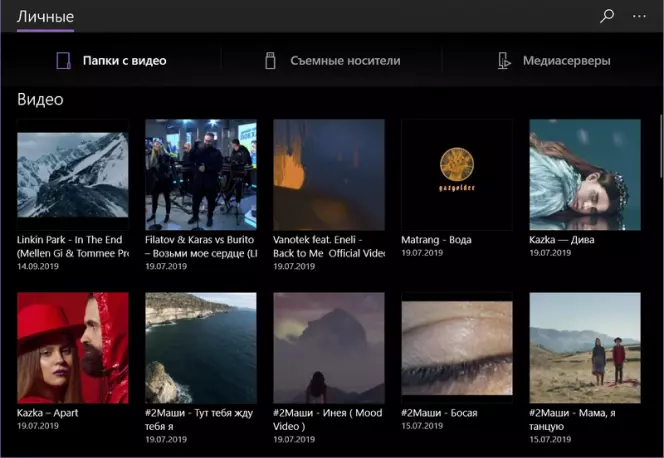Click the title #2Маши - Мама, я танцую
The image size is (664, 458).
click(x=573, y=419)
